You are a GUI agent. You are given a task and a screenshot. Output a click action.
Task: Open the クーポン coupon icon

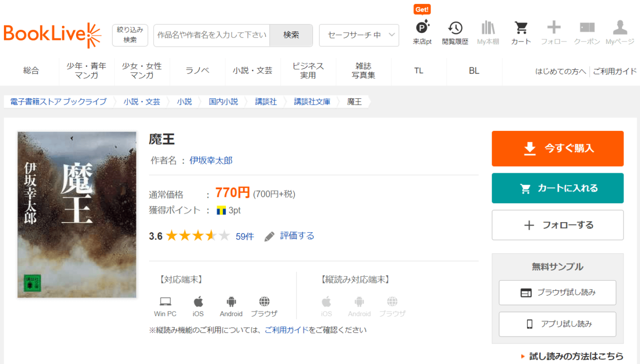click(x=587, y=32)
